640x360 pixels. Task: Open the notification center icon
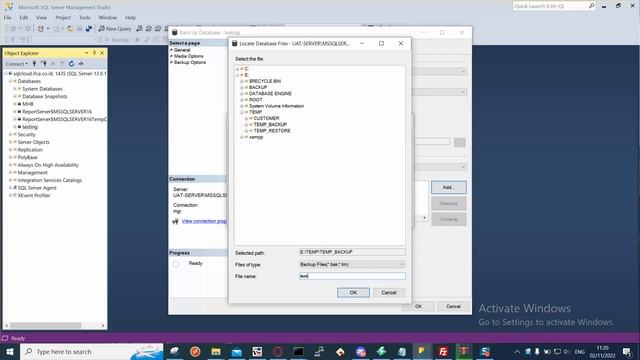(627, 351)
